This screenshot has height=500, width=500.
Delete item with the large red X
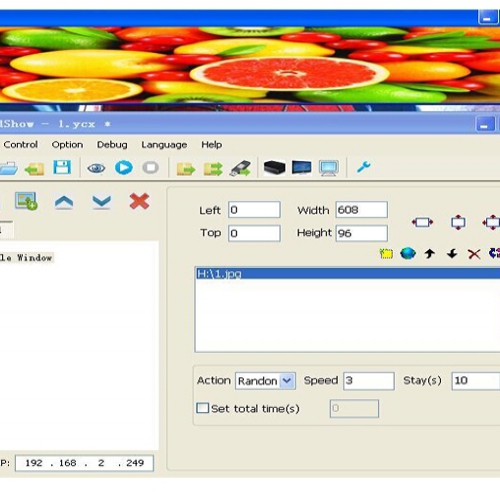[x=139, y=201]
